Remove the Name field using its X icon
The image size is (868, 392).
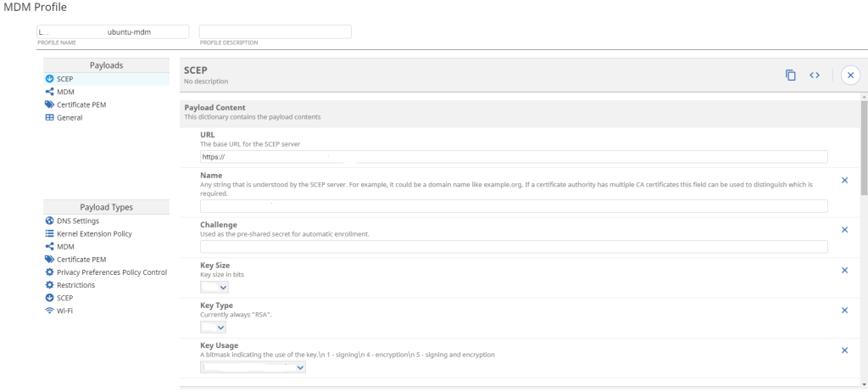tap(844, 180)
